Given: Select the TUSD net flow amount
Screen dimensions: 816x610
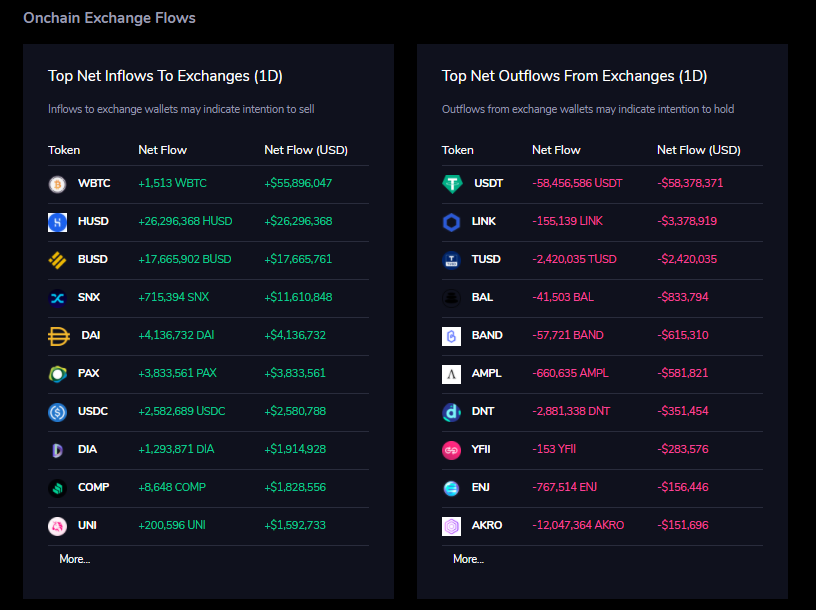Looking at the screenshot, I should 574,260.
